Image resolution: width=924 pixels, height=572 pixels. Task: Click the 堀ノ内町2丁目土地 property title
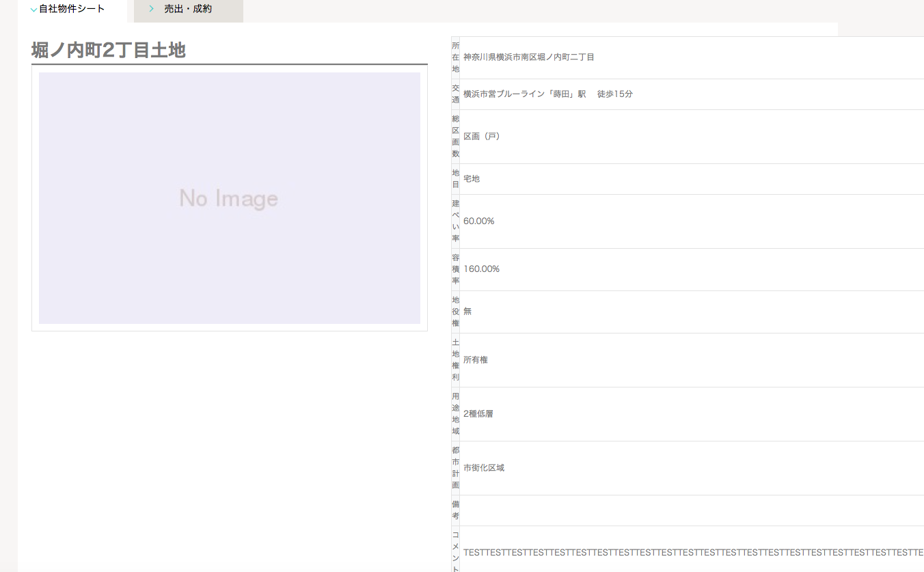109,50
